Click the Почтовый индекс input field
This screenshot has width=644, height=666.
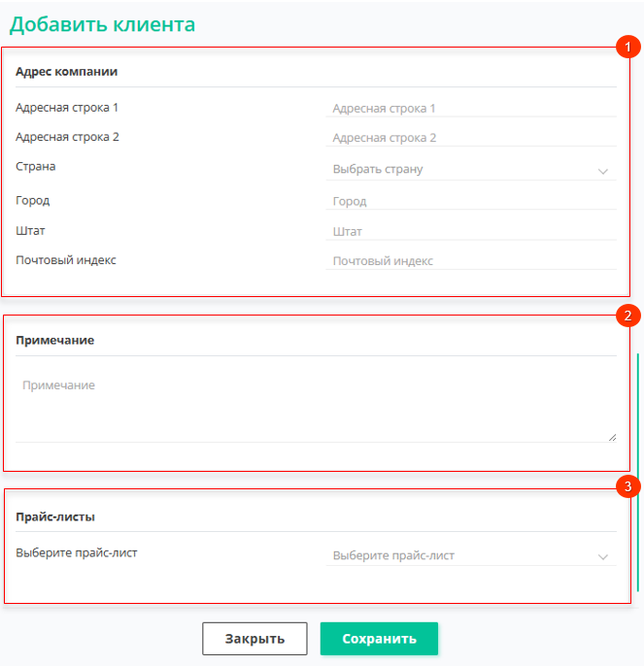(x=471, y=261)
